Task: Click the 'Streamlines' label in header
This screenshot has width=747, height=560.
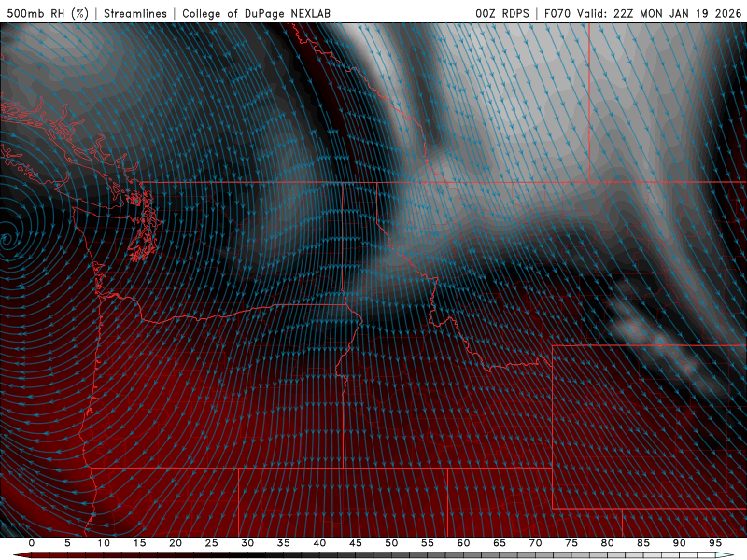Action: pyautogui.click(x=135, y=13)
